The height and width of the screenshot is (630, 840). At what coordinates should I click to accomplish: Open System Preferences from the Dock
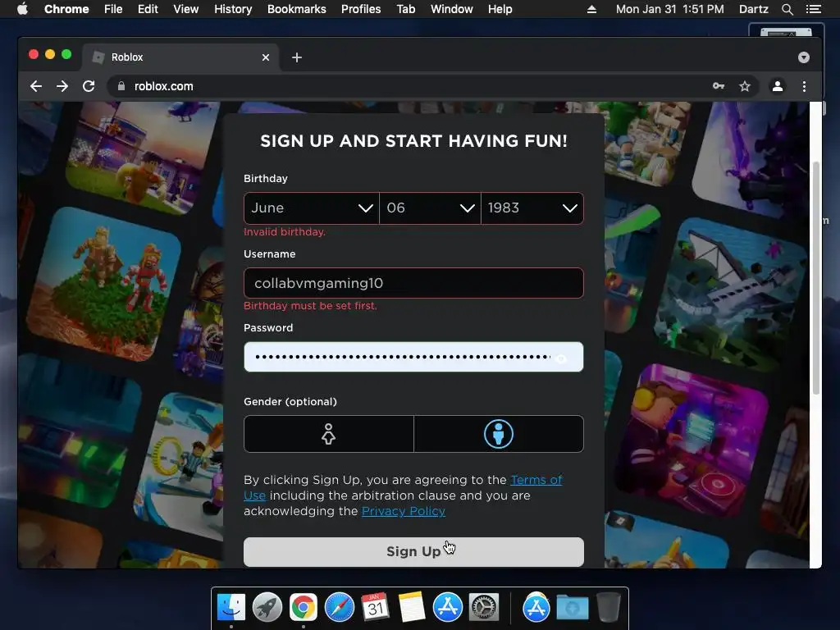pyautogui.click(x=484, y=608)
